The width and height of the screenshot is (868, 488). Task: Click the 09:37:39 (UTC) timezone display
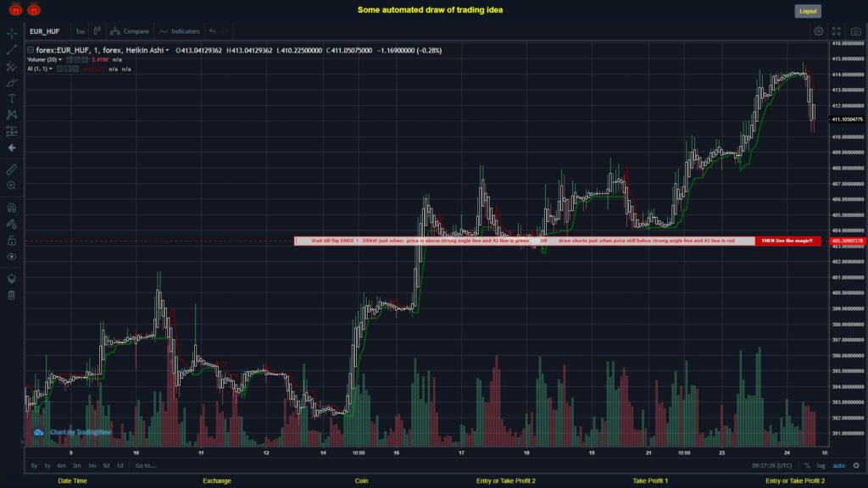coord(771,466)
